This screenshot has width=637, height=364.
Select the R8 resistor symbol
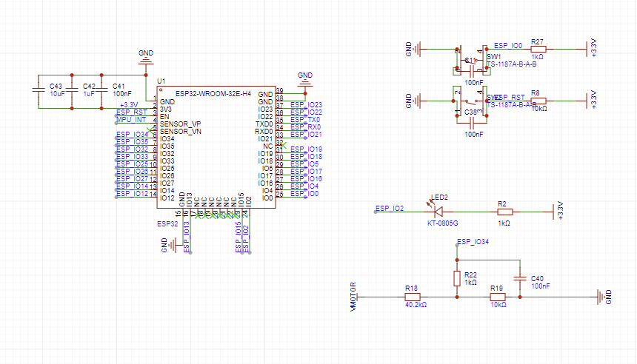coord(538,101)
